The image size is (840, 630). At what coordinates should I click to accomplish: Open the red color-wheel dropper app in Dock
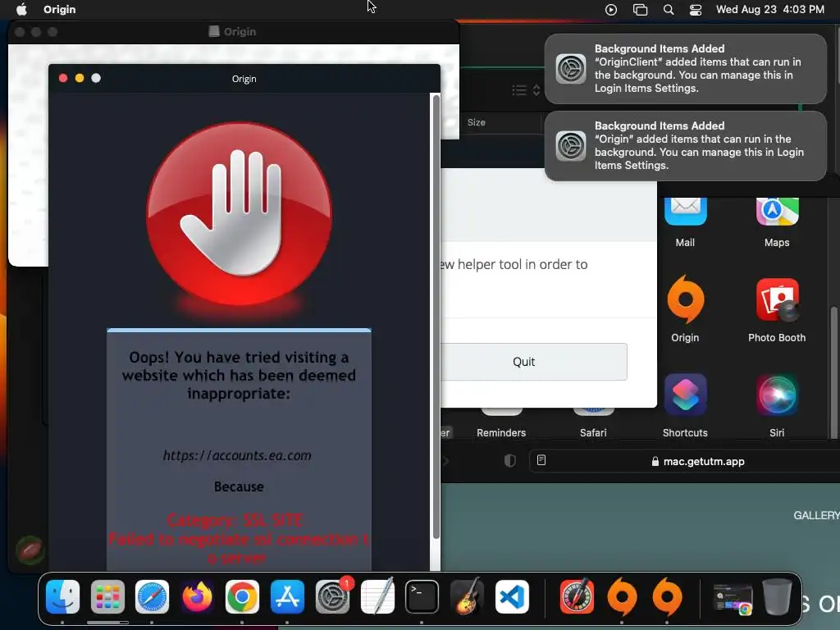coord(577,596)
